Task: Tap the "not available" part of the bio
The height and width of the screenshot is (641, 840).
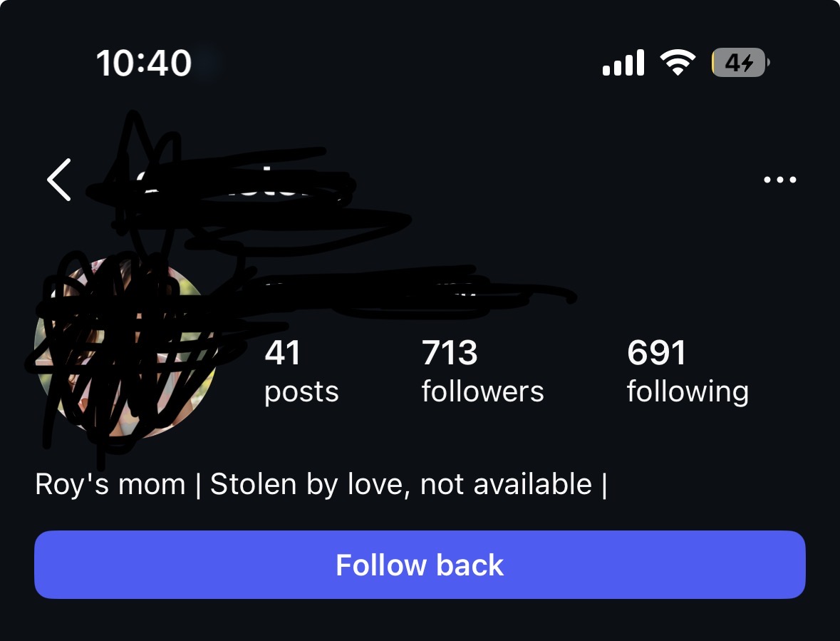Action: (x=506, y=485)
